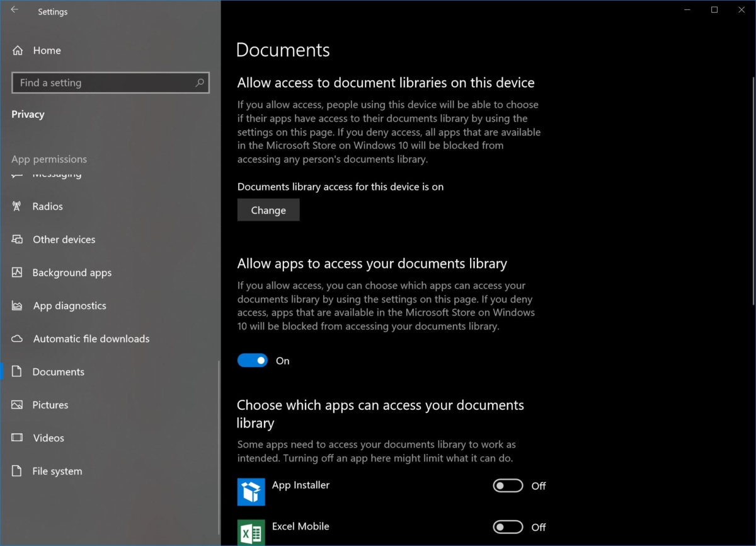This screenshot has height=546, width=756.
Task: Select Documents in App permissions list
Action: (x=57, y=372)
